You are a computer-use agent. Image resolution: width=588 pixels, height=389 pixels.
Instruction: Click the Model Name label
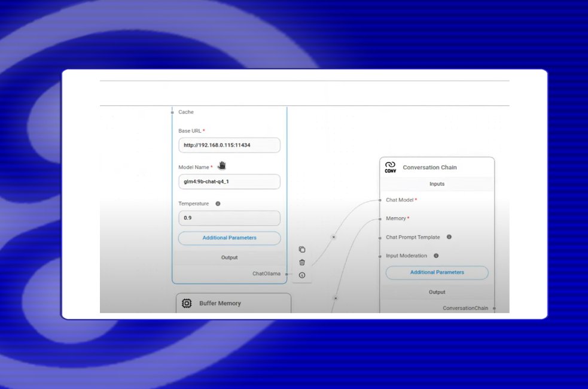[193, 168]
